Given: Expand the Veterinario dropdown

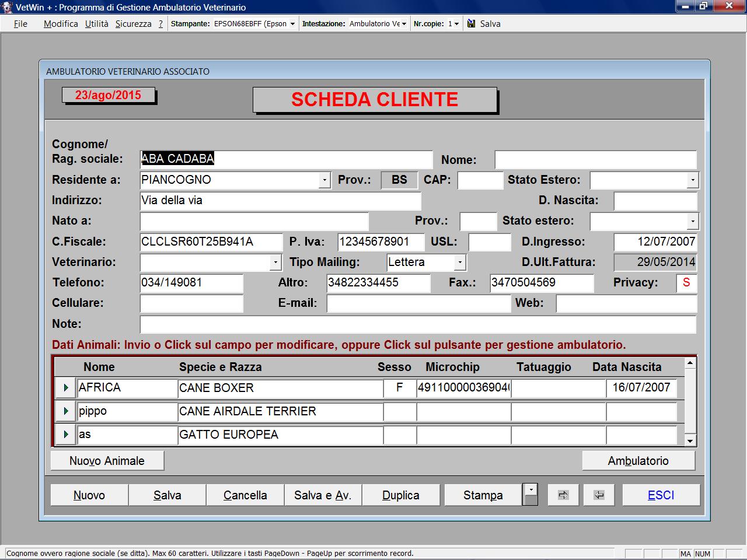Looking at the screenshot, I should (x=276, y=262).
